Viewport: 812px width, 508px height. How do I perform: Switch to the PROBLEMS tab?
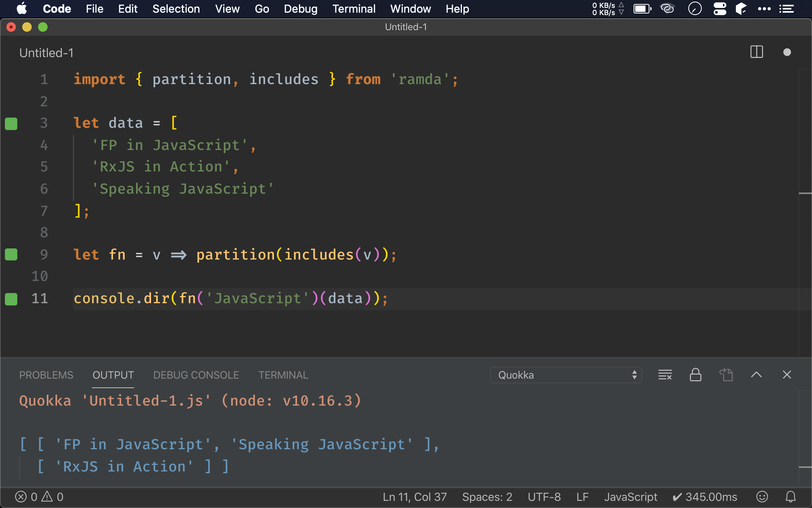[x=46, y=375]
